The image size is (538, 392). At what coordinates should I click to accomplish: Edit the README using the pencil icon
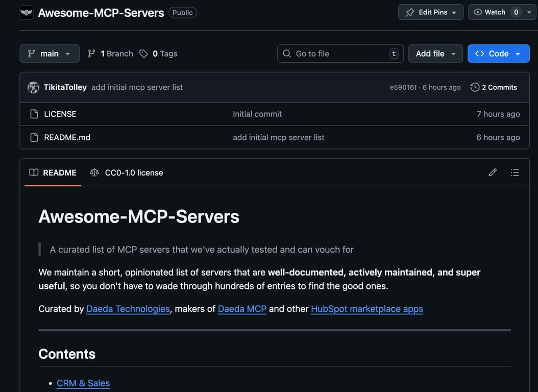coord(493,173)
